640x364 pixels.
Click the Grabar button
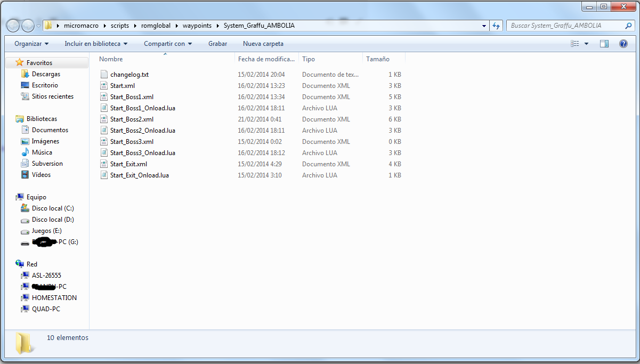coord(217,44)
